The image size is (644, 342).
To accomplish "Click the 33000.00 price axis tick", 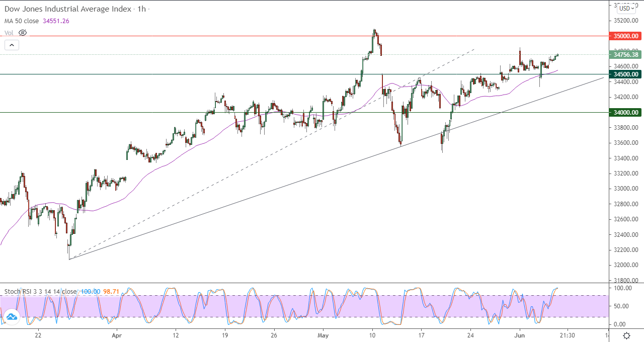I will [625, 189].
